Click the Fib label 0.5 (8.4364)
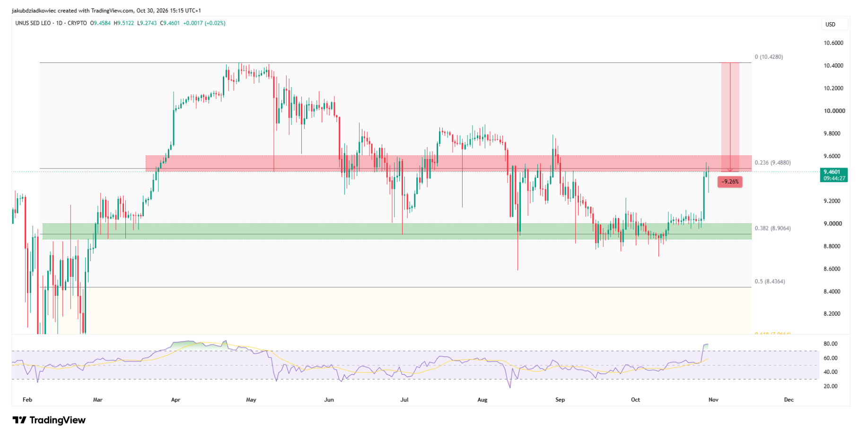This screenshot has height=433, width=868. pyautogui.click(x=770, y=282)
